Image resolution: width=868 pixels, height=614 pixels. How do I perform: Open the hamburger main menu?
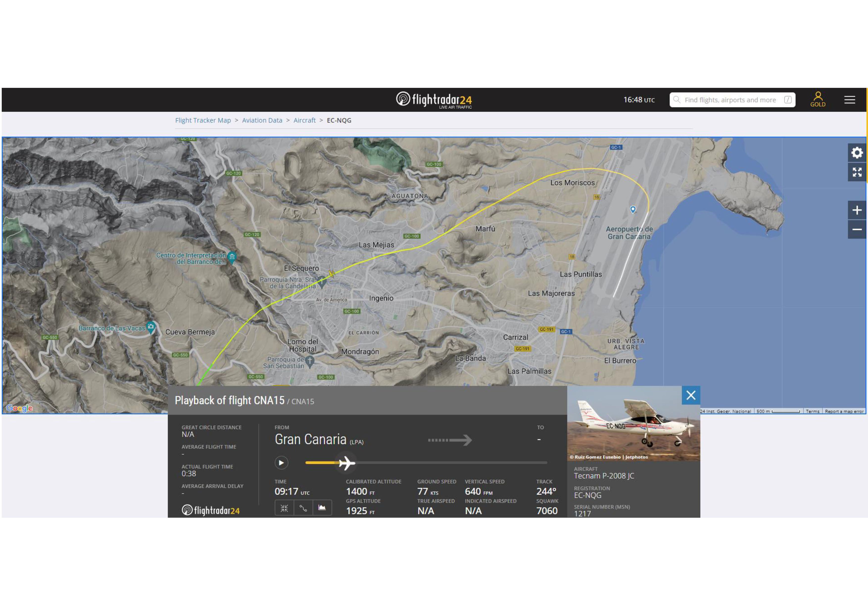pos(849,100)
